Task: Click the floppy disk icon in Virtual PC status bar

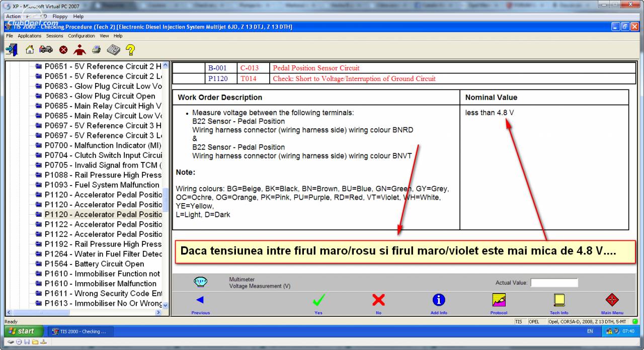Action: tap(27, 342)
